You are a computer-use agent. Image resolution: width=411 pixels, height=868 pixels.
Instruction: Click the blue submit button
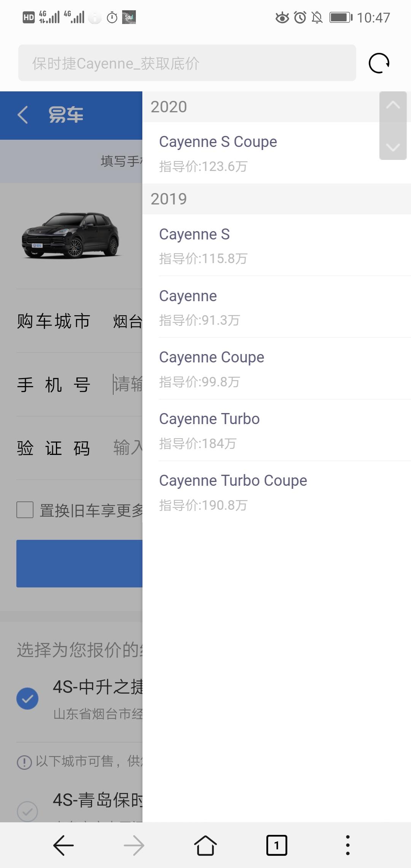point(79,563)
